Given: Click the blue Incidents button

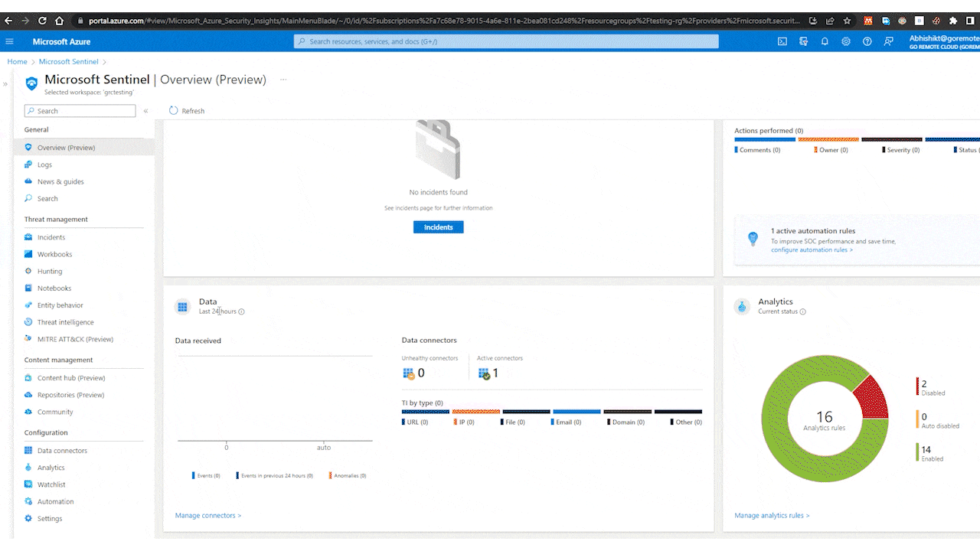Looking at the screenshot, I should pyautogui.click(x=438, y=227).
